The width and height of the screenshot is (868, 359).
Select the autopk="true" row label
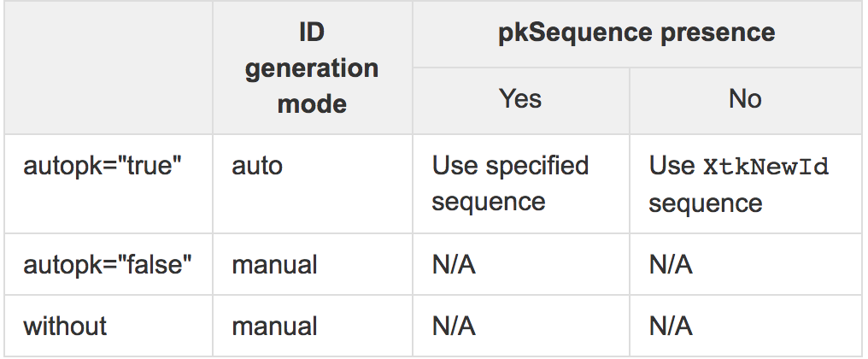(x=103, y=165)
